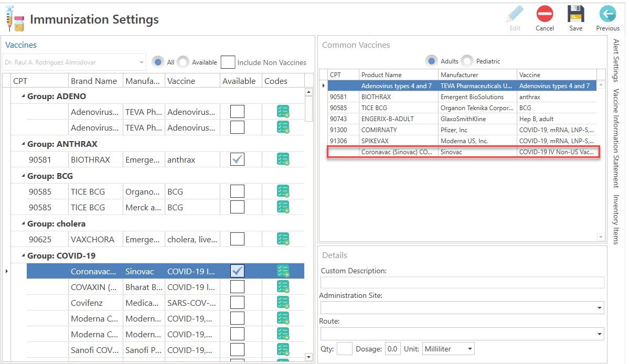Open codes icon for BIOTHRAX row

coord(283,159)
